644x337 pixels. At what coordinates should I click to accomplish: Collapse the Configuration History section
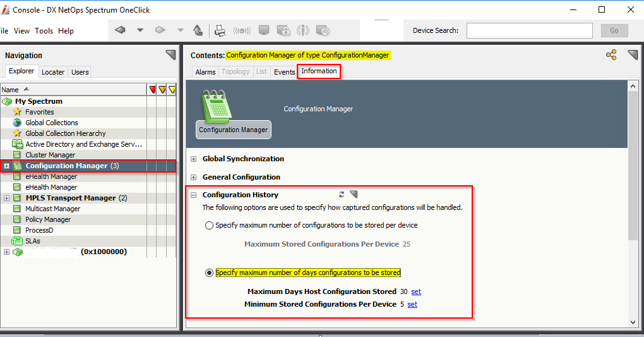click(x=194, y=195)
